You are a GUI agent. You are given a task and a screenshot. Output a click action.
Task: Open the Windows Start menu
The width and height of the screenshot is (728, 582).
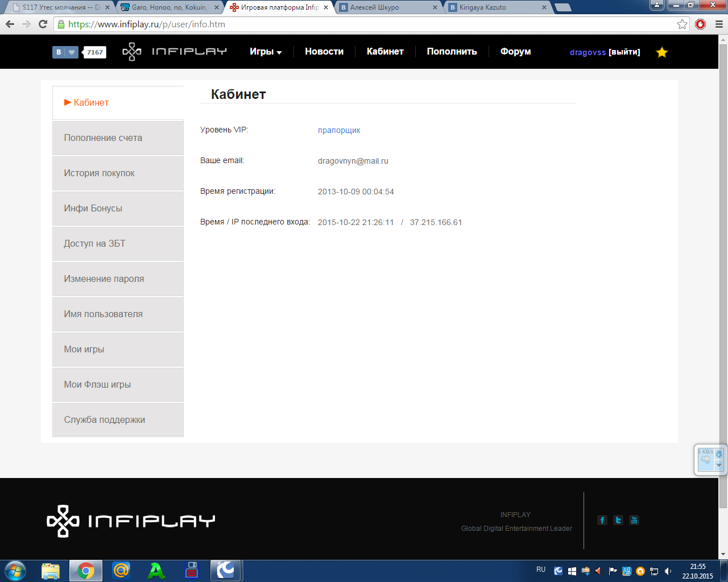pos(15,571)
